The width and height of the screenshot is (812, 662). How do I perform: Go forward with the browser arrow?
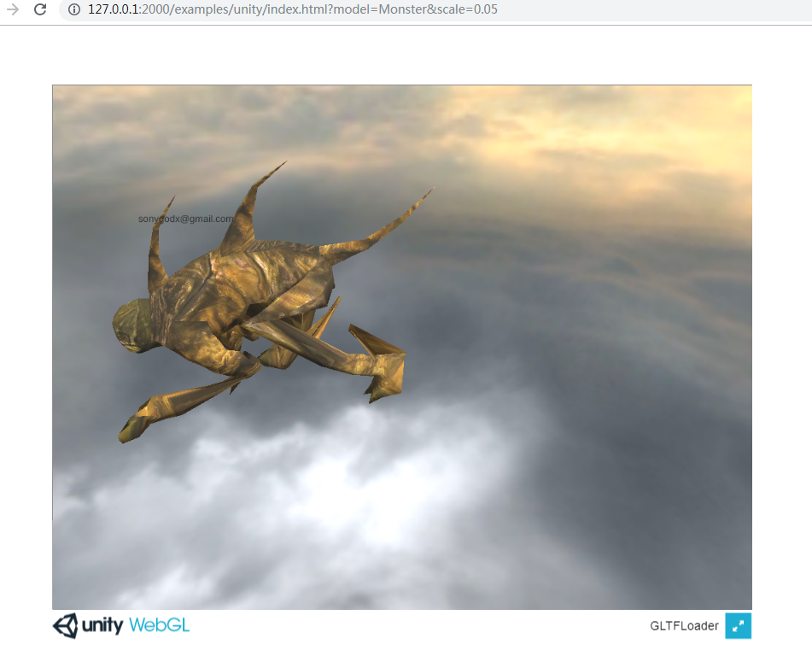[x=13, y=9]
